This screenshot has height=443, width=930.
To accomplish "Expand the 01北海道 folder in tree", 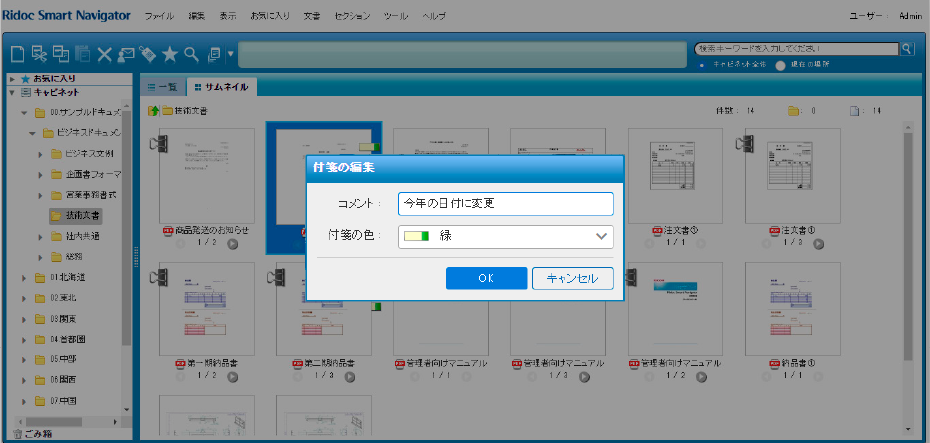I will click(26, 277).
